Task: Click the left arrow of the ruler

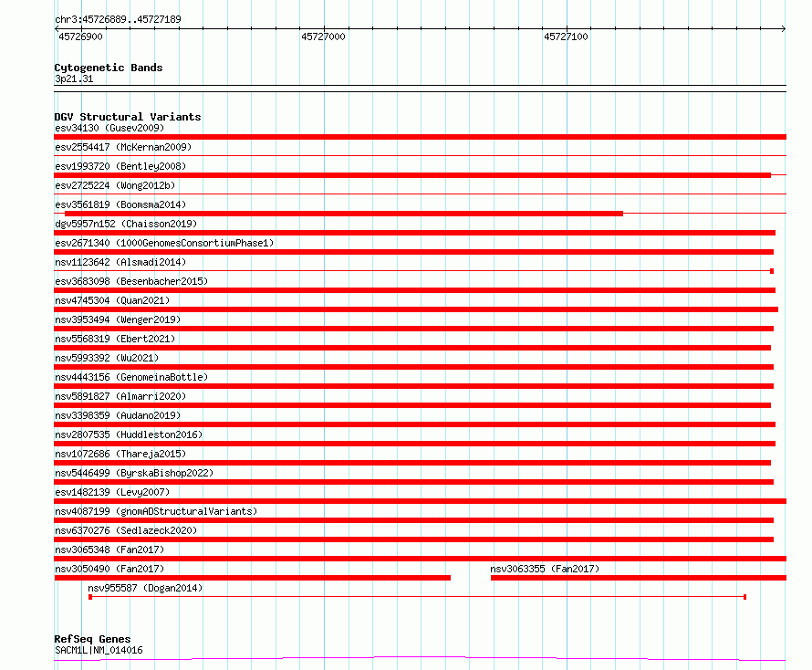Action: point(57,28)
